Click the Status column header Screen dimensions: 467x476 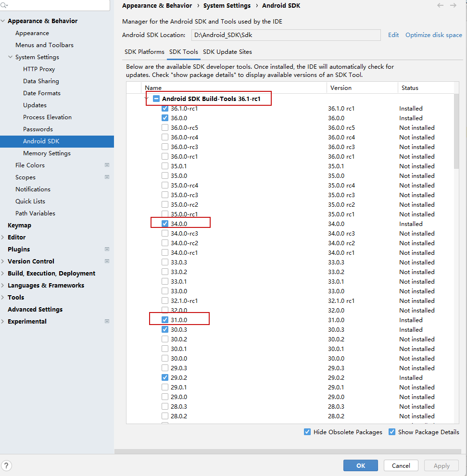426,88
